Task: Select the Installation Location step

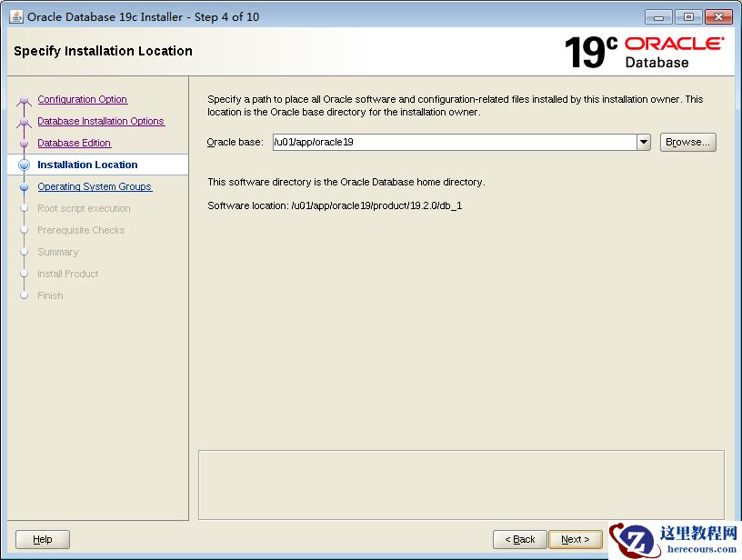Action: pos(87,165)
